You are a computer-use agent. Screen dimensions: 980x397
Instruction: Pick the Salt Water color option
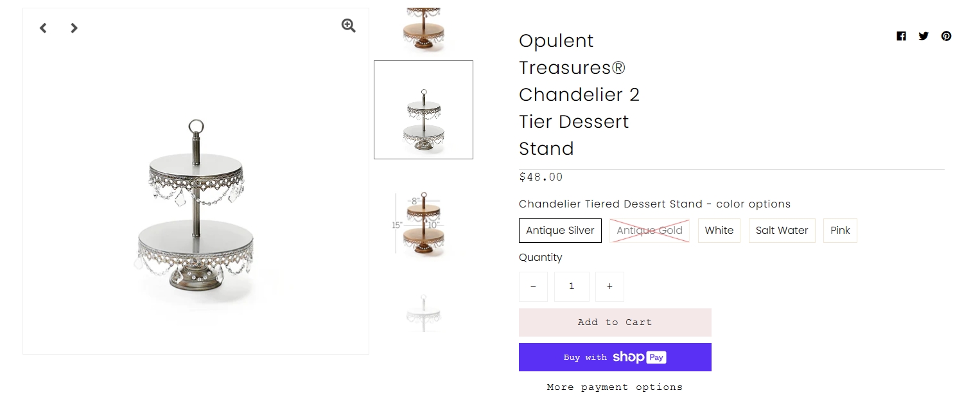(782, 231)
